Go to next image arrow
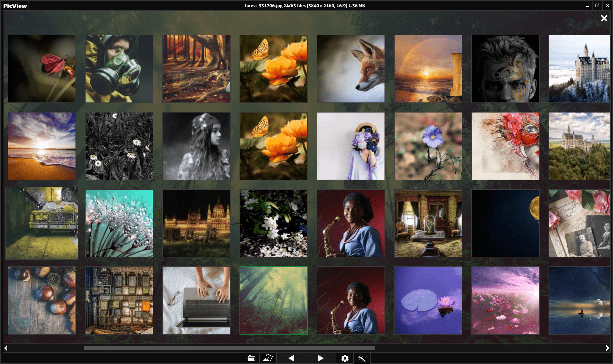Screen dimensions: 613x364 click(320, 358)
